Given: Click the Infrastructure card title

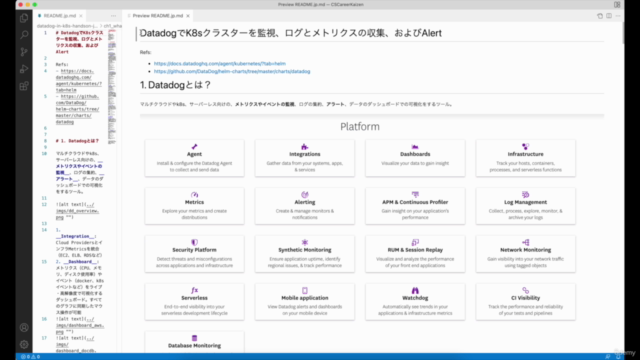Looking at the screenshot, I should pos(525,154).
